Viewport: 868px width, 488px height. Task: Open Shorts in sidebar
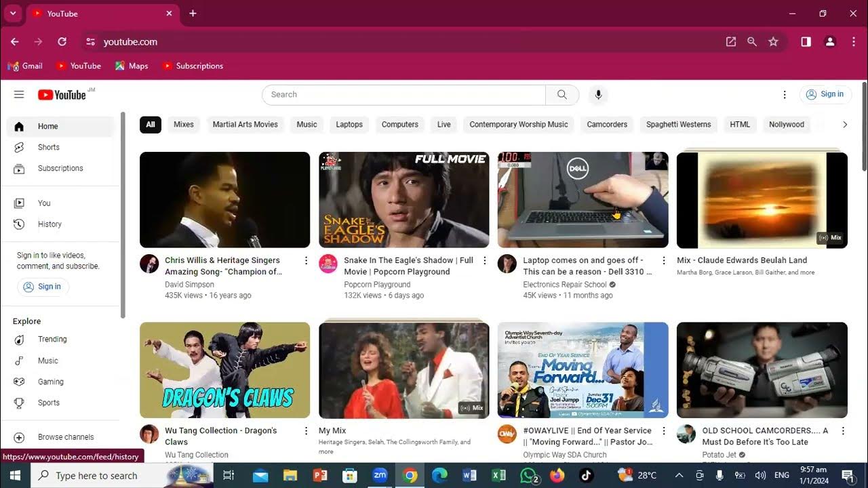(61, 148)
